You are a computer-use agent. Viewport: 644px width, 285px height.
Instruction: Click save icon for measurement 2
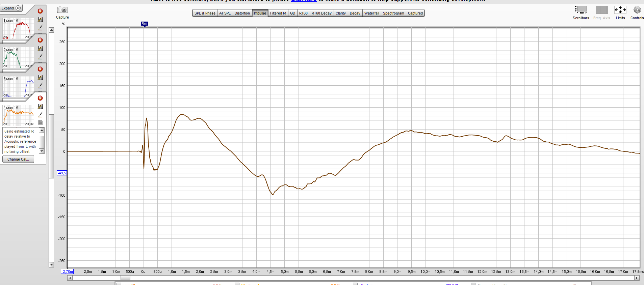(x=40, y=49)
